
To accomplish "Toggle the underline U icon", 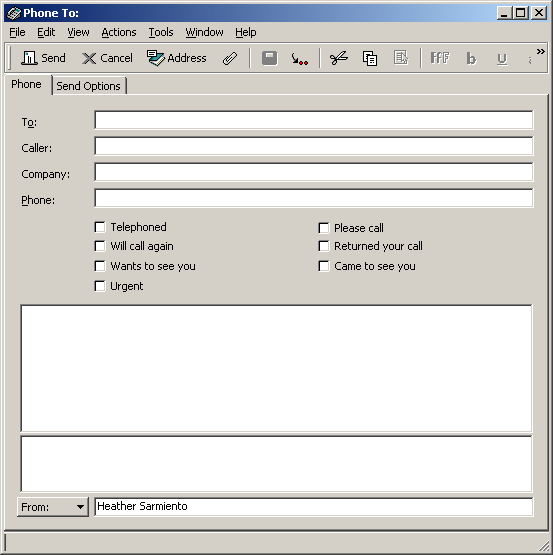I will click(502, 59).
